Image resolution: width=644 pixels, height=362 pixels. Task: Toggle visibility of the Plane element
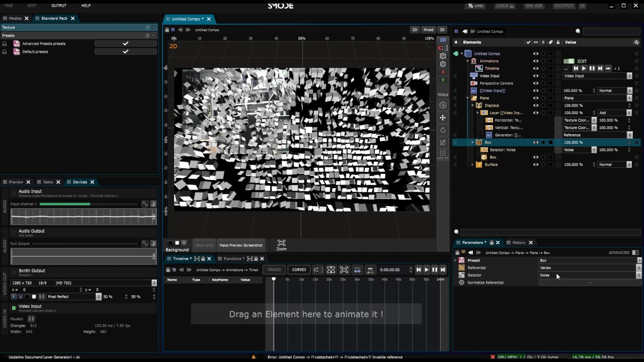(x=536, y=98)
